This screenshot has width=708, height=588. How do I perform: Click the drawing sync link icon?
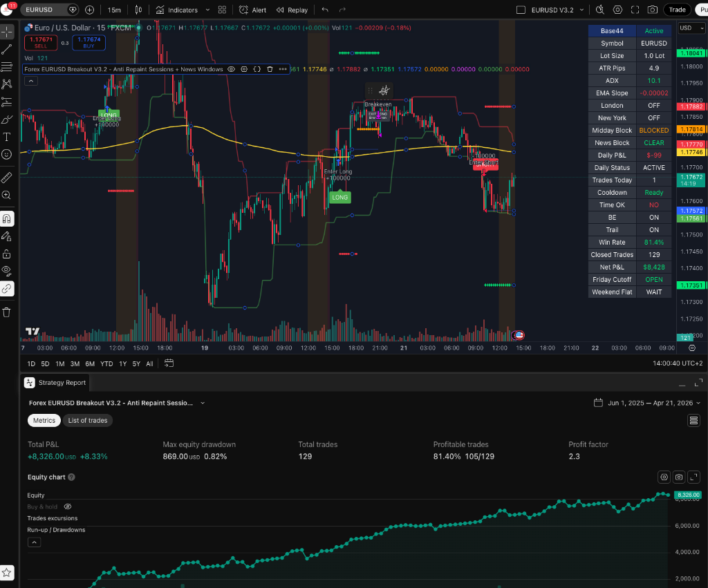click(7, 289)
